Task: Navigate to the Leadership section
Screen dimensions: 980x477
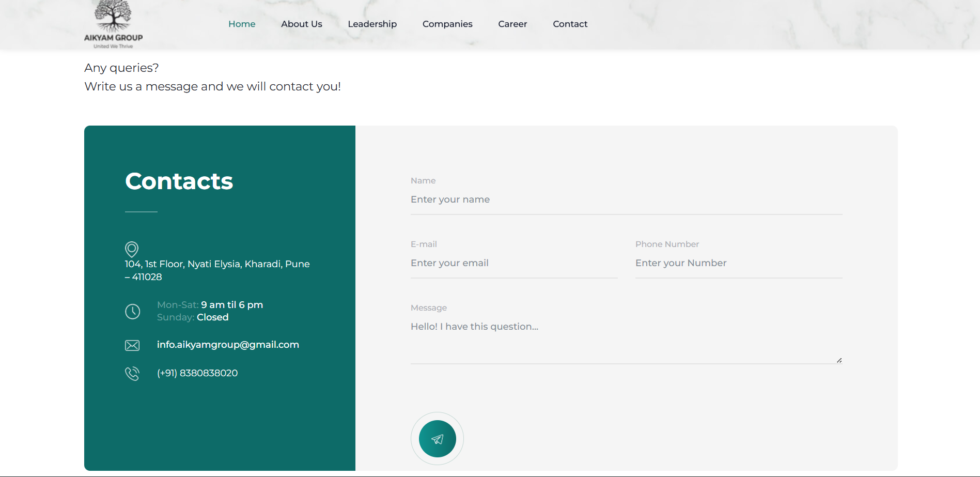Action: click(x=372, y=24)
